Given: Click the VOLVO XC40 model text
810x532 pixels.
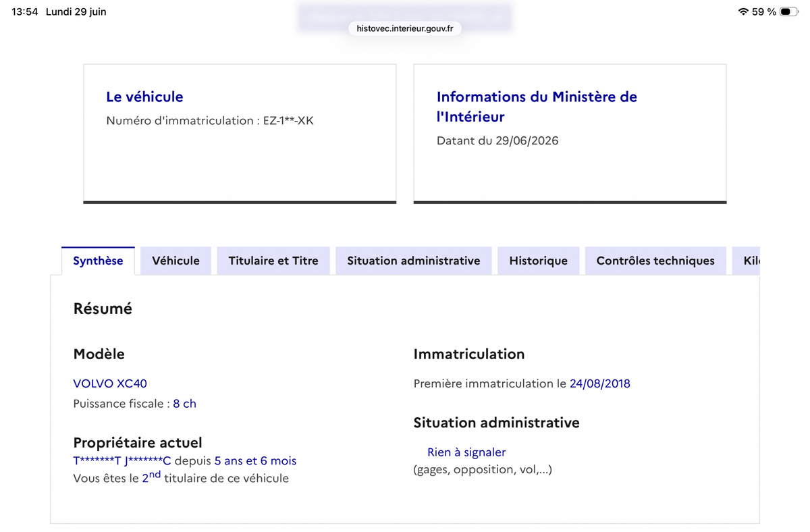Looking at the screenshot, I should point(110,383).
